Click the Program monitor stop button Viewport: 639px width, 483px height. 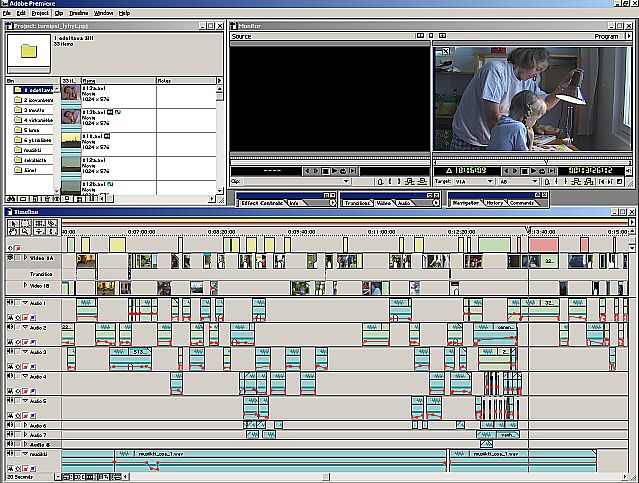(524, 171)
